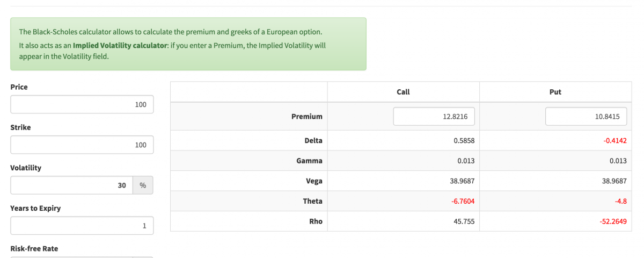Click the Premium row label
Image resolution: width=644 pixels, height=258 pixels.
click(307, 116)
